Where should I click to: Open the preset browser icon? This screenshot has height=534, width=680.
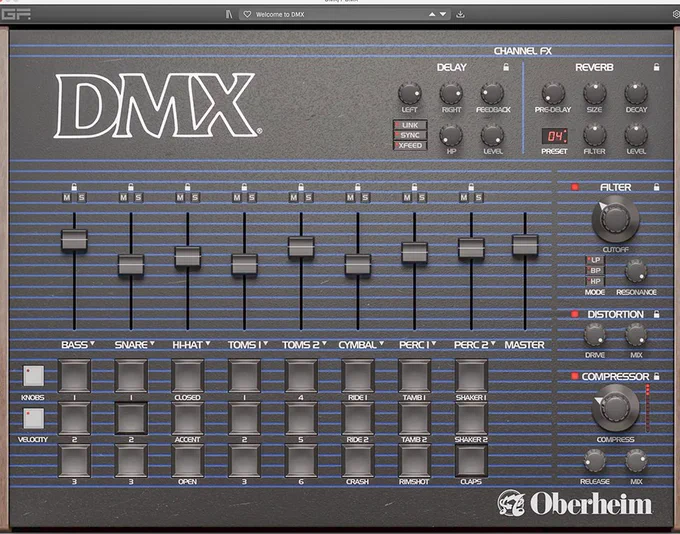(x=229, y=14)
